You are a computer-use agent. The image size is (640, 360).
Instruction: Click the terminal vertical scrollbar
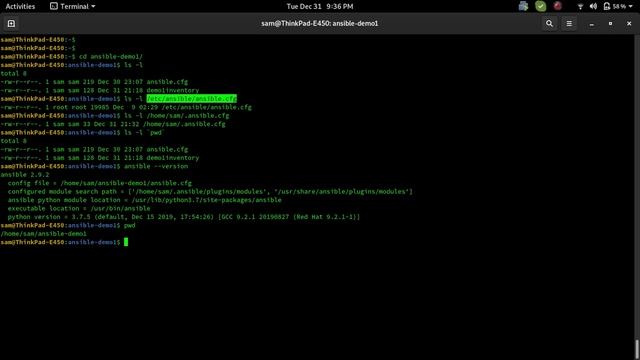tap(637, 349)
